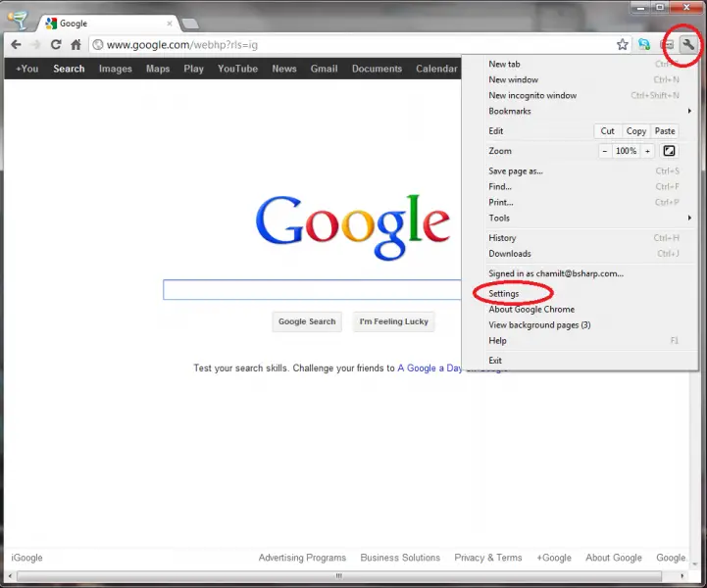Click the address bar URL field
Image resolution: width=707 pixels, height=588 pixels.
pyautogui.click(x=352, y=45)
